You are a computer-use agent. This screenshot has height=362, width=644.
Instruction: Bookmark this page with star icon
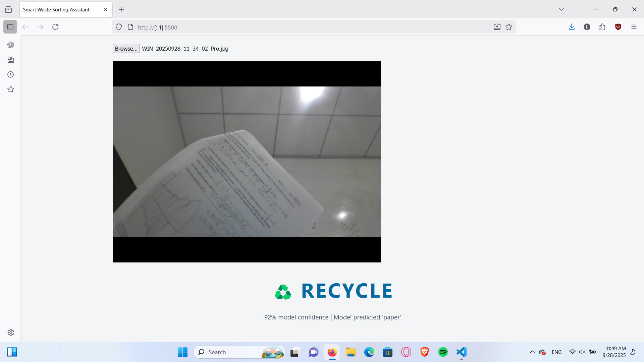coord(509,27)
